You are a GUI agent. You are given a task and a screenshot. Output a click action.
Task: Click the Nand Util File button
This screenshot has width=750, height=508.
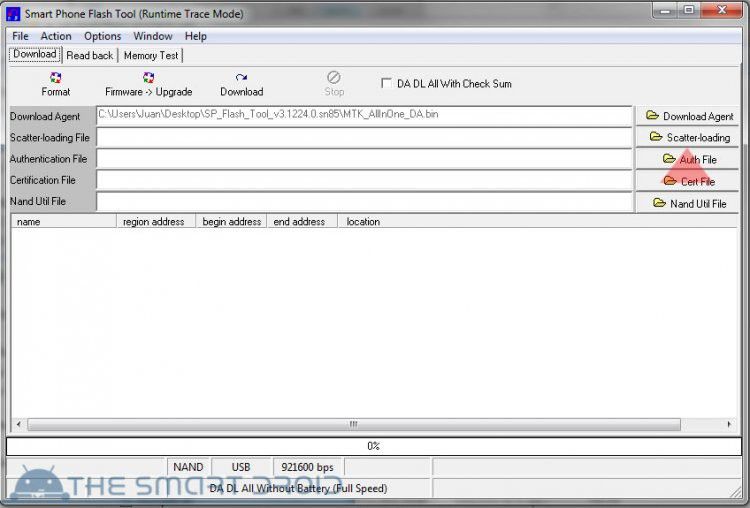687,203
